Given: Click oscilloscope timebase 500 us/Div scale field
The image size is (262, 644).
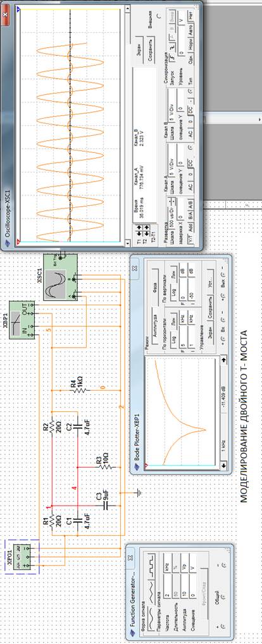Looking at the screenshot, I should pos(172,216).
